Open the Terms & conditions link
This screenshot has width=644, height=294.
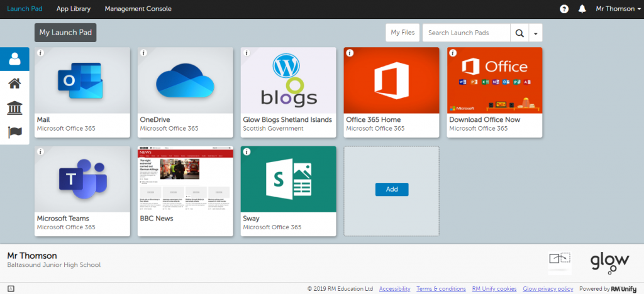pos(441,289)
